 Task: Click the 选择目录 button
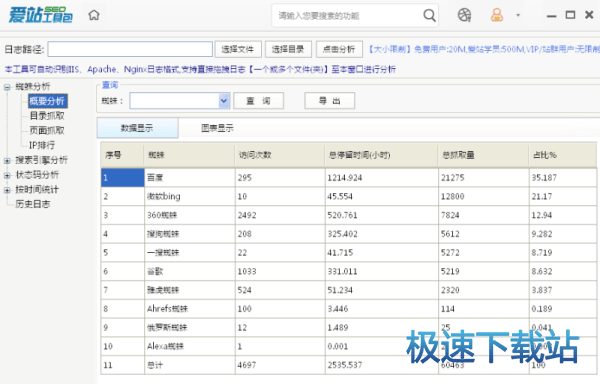pos(288,49)
